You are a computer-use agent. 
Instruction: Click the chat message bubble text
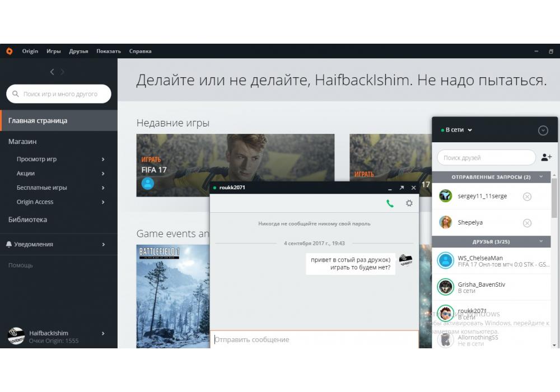(351, 263)
